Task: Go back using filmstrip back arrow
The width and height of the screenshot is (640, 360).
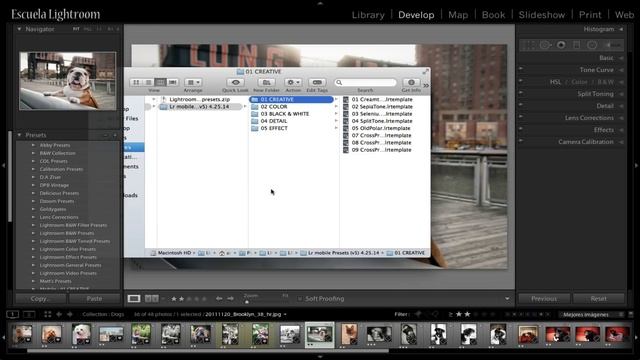Action: point(59,314)
